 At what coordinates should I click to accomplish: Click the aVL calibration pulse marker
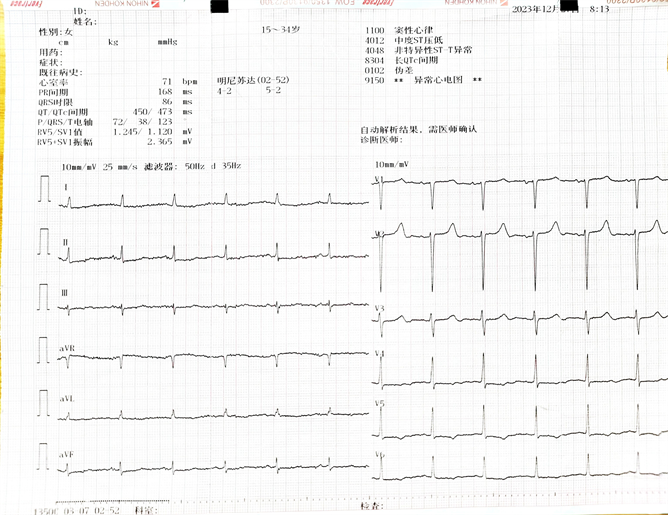(44, 402)
